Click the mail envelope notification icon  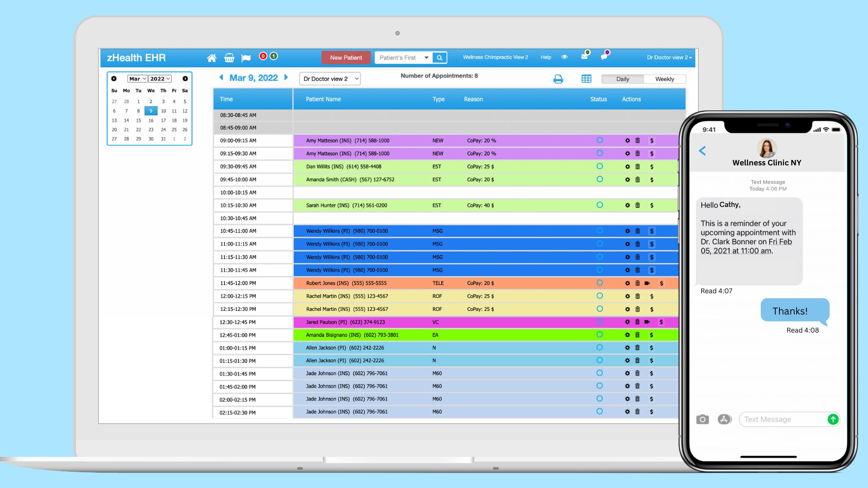click(585, 57)
